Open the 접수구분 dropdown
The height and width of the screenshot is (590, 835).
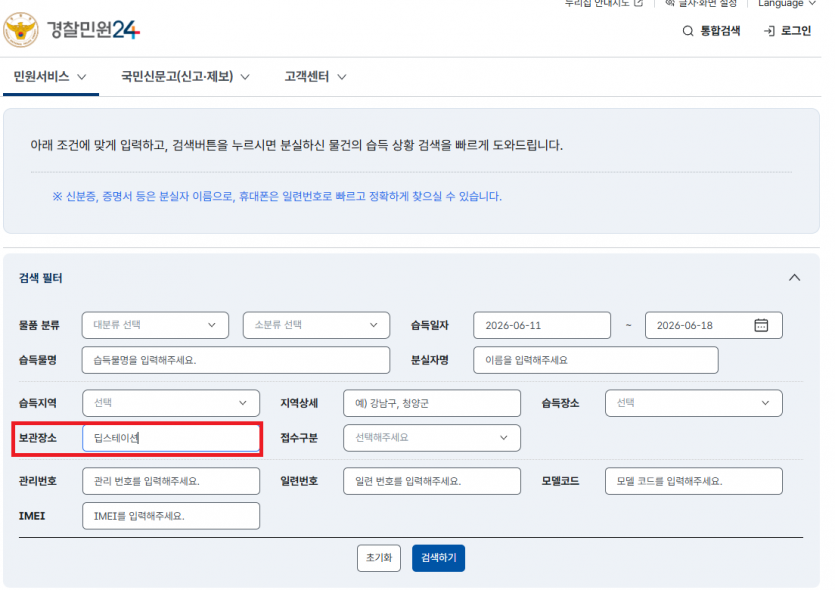432,438
